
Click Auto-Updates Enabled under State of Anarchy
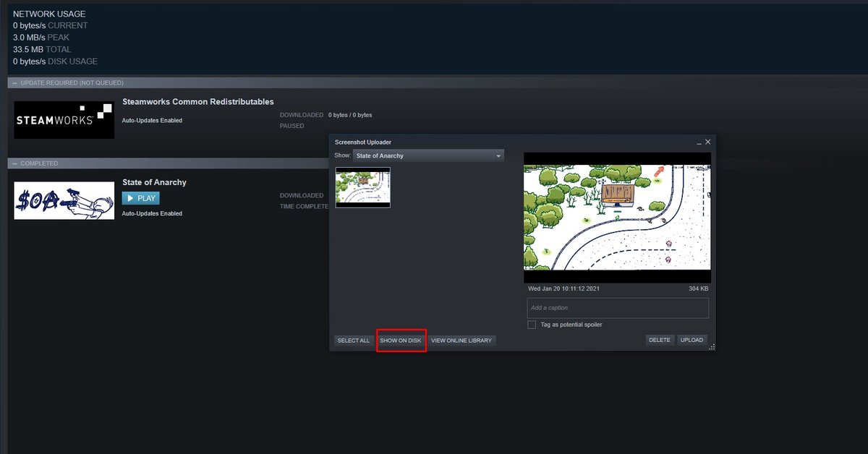(x=152, y=214)
